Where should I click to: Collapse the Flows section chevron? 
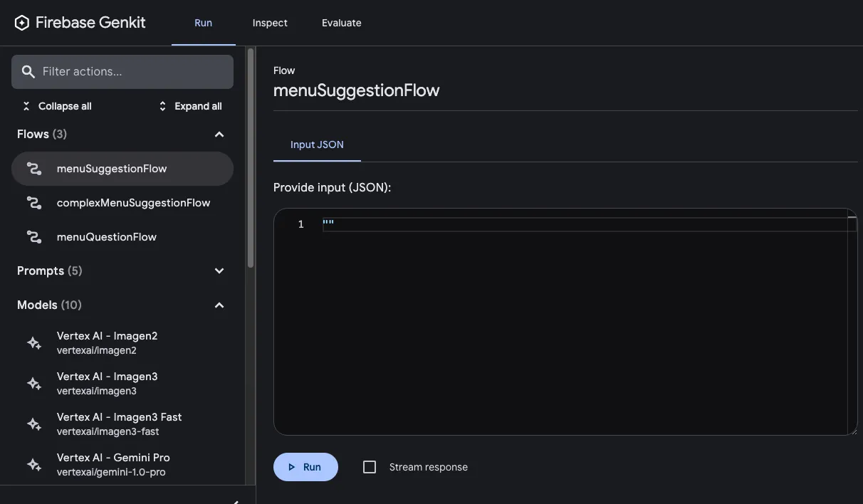[x=219, y=135]
